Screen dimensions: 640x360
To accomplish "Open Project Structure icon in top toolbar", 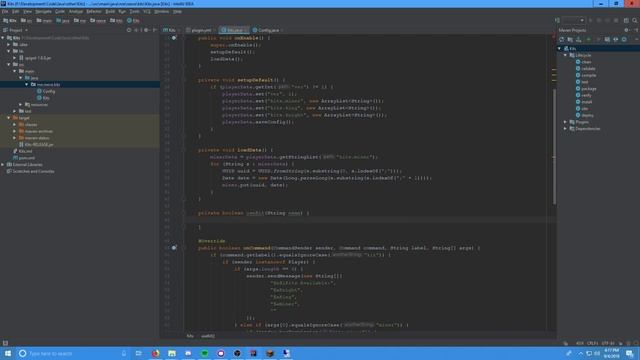I will coord(626,20).
